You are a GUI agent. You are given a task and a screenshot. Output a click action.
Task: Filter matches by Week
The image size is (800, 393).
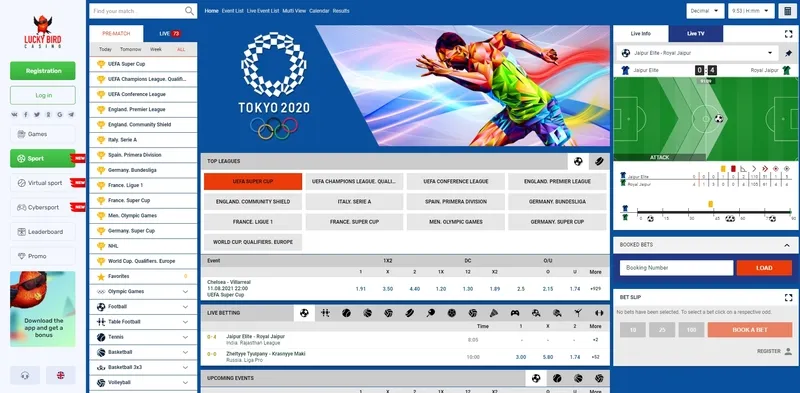156,50
